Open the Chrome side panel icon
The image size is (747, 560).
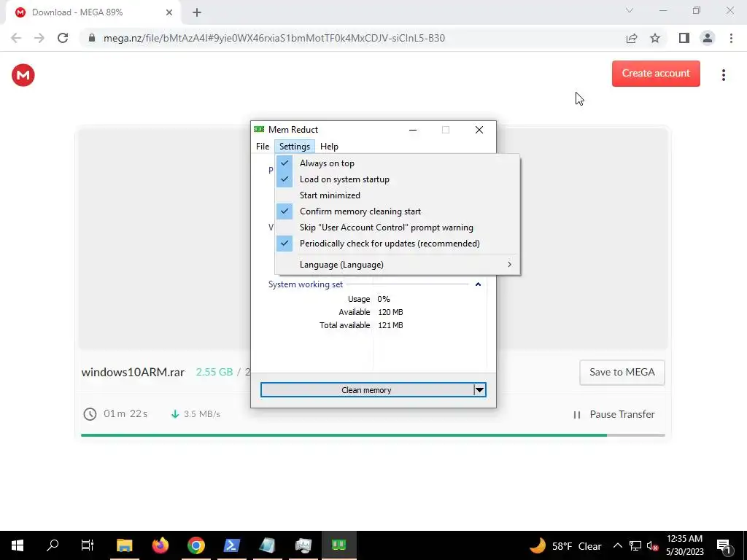(684, 38)
